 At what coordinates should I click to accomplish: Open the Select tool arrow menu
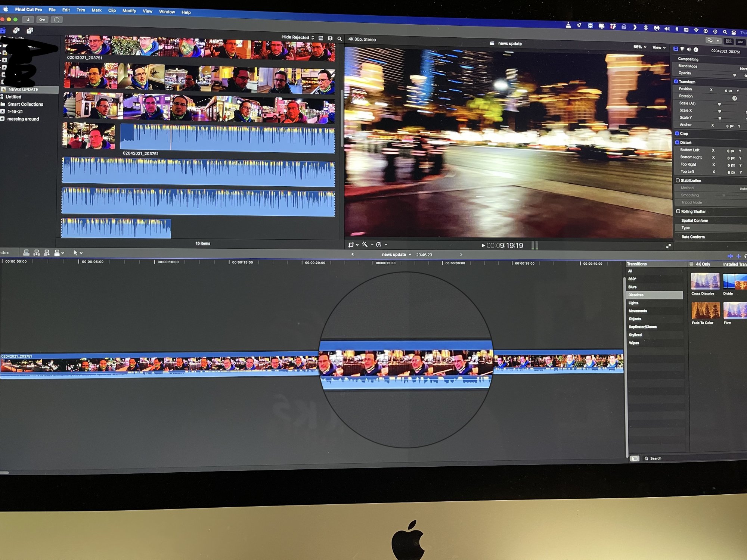[x=78, y=253]
